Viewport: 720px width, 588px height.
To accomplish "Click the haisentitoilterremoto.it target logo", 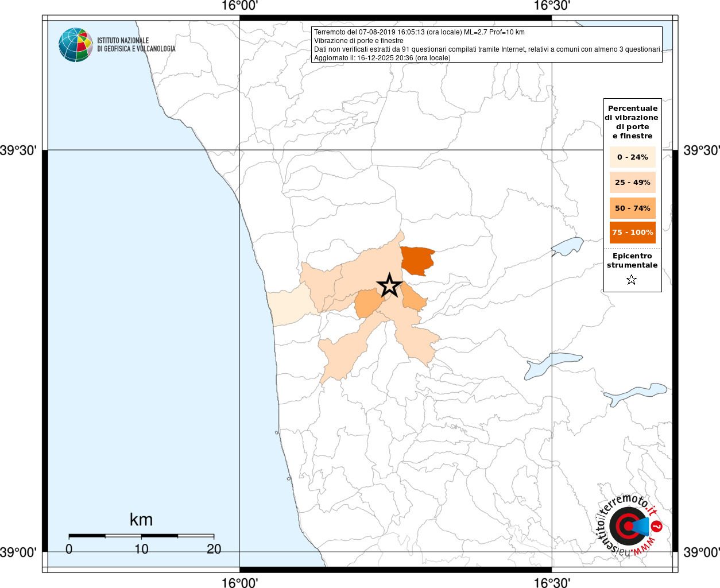I will 630,525.
